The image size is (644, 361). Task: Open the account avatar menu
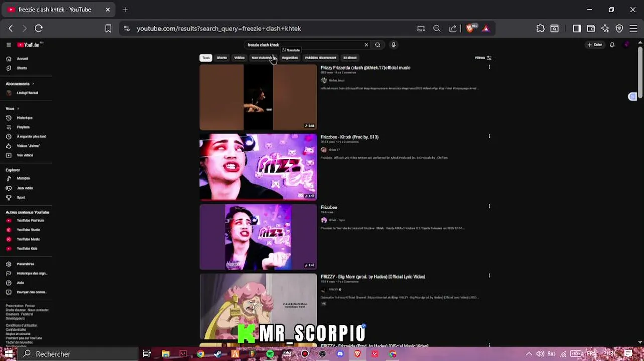pyautogui.click(x=627, y=45)
